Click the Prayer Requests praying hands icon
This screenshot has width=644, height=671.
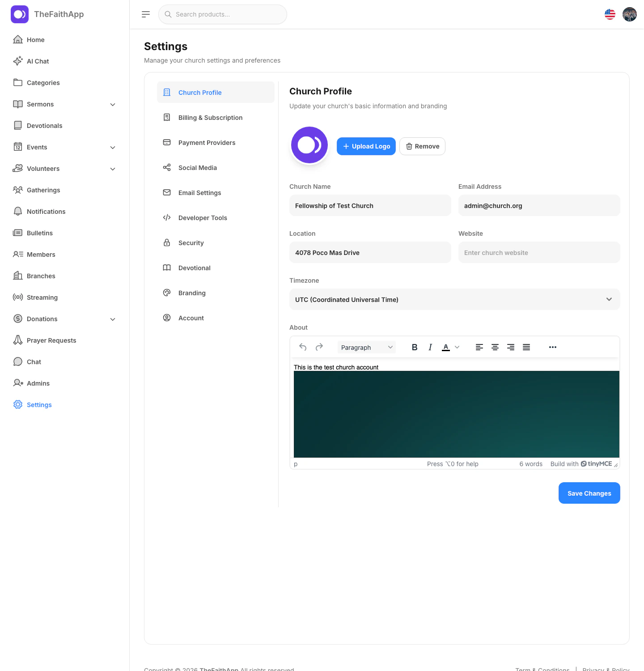click(x=18, y=340)
